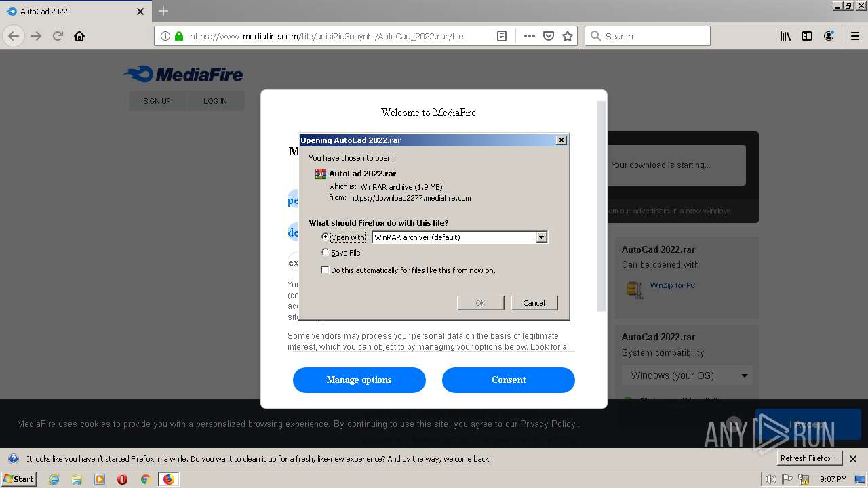This screenshot has width=868, height=488.
Task: Dismiss the Firefox refresh notification bar
Action: coord(853,458)
